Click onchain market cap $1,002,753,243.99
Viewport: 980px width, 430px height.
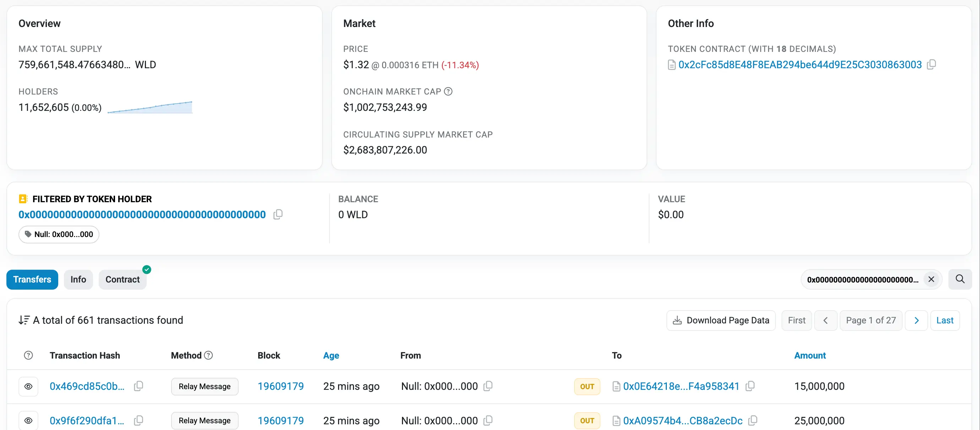tap(385, 107)
